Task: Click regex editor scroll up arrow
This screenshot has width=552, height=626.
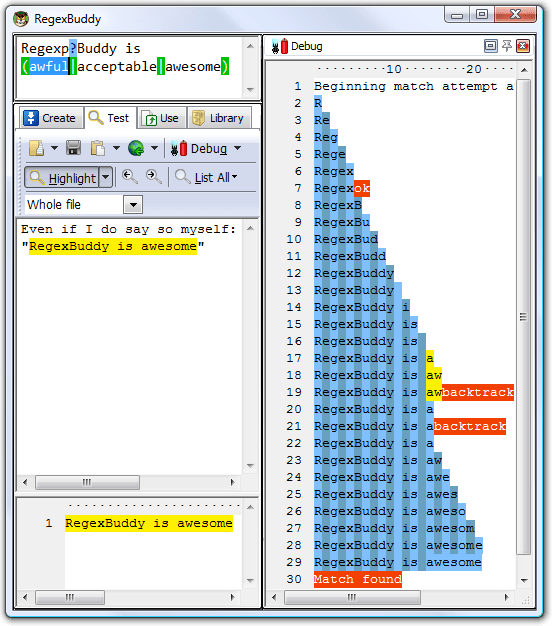Action: (250, 46)
